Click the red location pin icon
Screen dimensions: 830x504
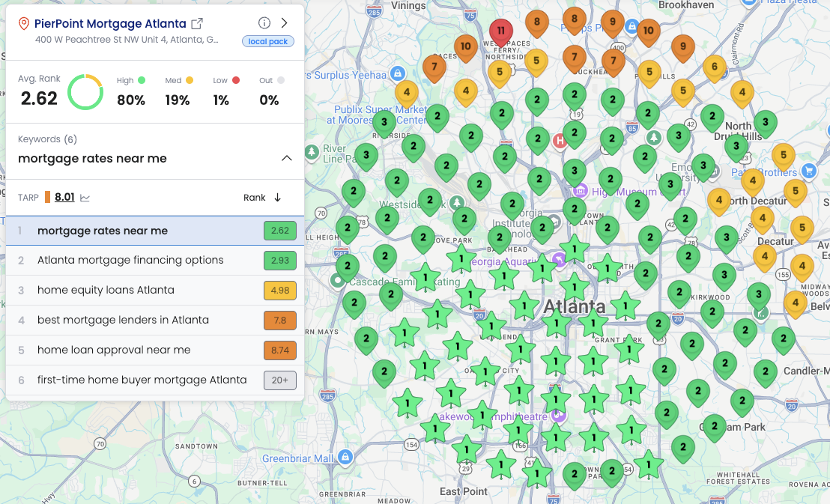click(x=23, y=24)
